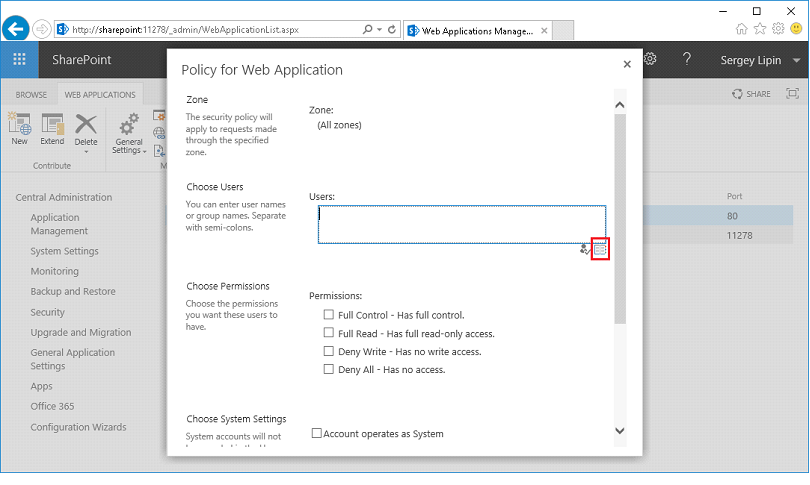Switch to the BROWSE ribbon tab
The image size is (810, 485).
pyautogui.click(x=31, y=95)
